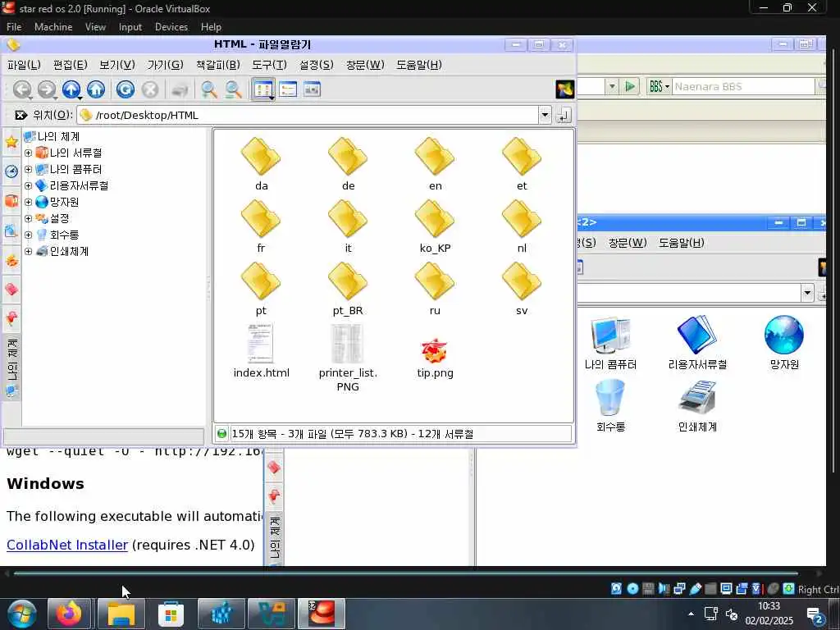The height and width of the screenshot is (630, 840).
Task: Open 회수통 trash icon in background window
Action: 610,405
